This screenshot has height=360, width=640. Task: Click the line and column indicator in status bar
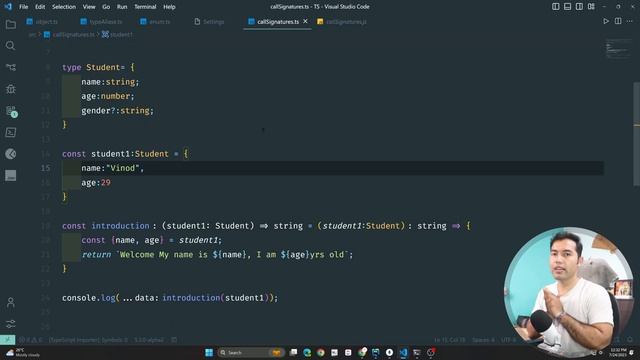[449, 340]
